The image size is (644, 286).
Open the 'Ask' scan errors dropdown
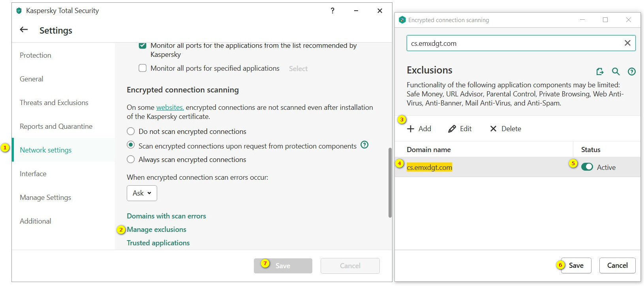142,193
